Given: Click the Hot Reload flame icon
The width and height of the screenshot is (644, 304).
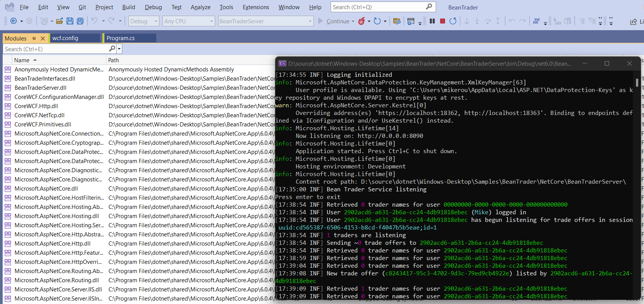Looking at the screenshot, I should [x=361, y=21].
